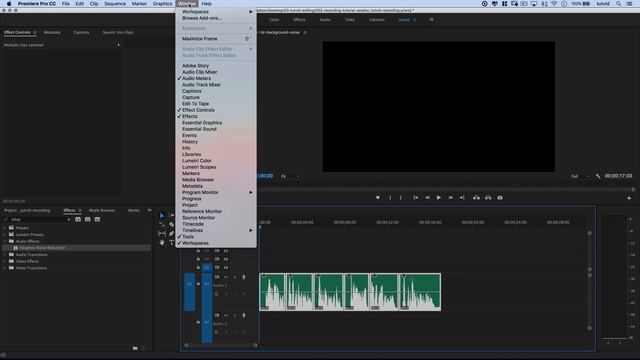The image size is (640, 360).
Task: Select the last audio clip on timeline
Action: [x=420, y=292]
